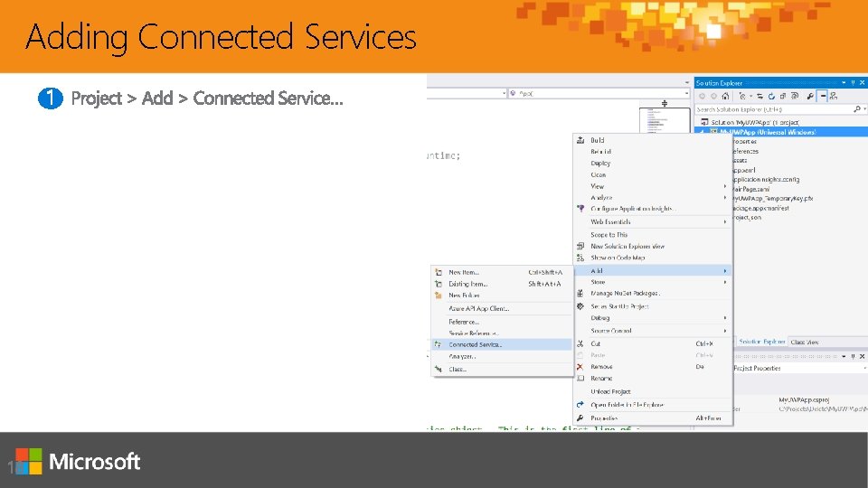Pin the Solution Explorer with auto-hide pushpin
Screen dimensions: 868x488
coord(853,83)
